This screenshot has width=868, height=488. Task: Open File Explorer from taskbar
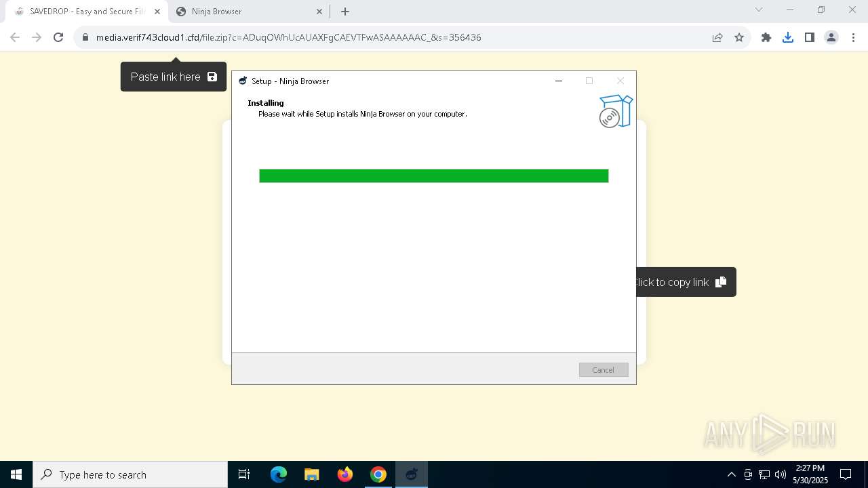tap(312, 474)
